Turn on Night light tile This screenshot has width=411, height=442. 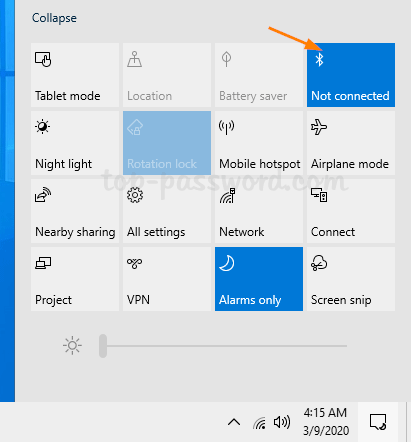75,143
